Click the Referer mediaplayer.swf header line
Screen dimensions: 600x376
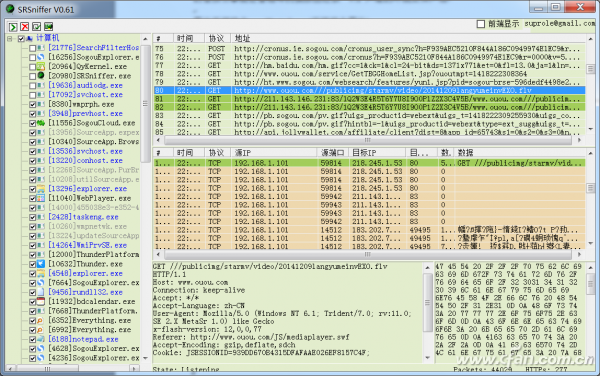pos(251,337)
